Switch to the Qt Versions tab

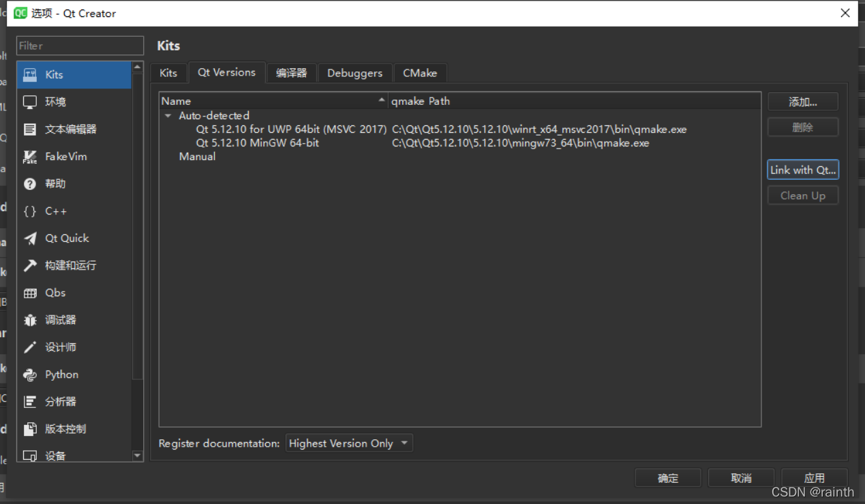click(x=226, y=72)
